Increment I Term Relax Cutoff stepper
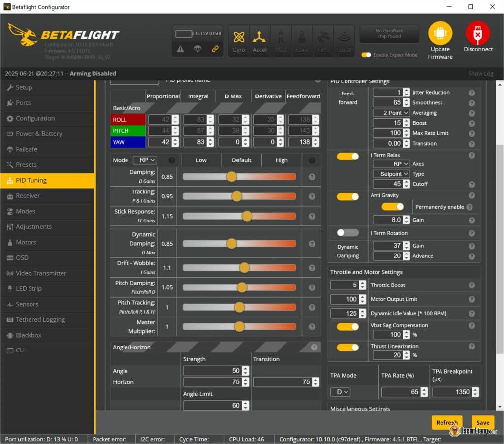This screenshot has width=504, height=444. (x=407, y=182)
